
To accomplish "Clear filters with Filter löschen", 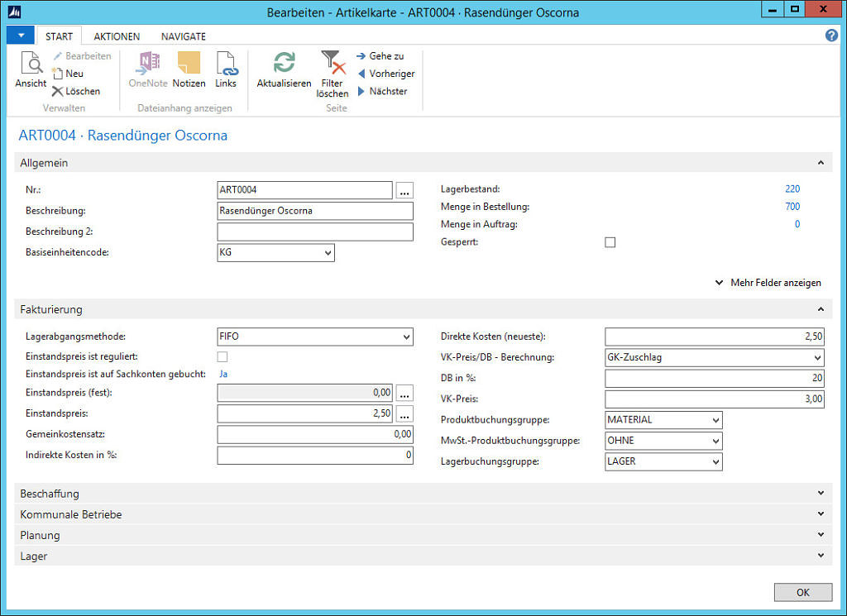I will [333, 74].
